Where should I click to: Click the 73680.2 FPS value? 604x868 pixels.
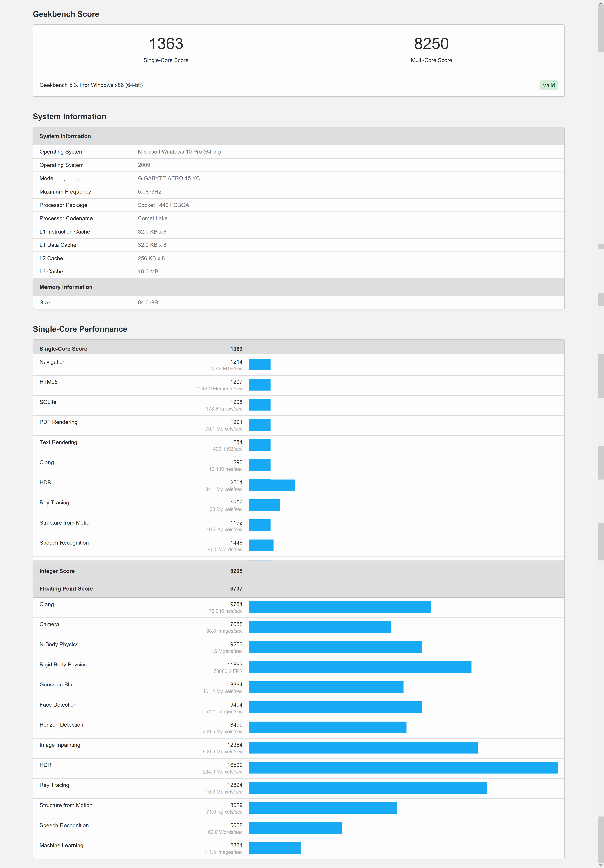(x=228, y=671)
